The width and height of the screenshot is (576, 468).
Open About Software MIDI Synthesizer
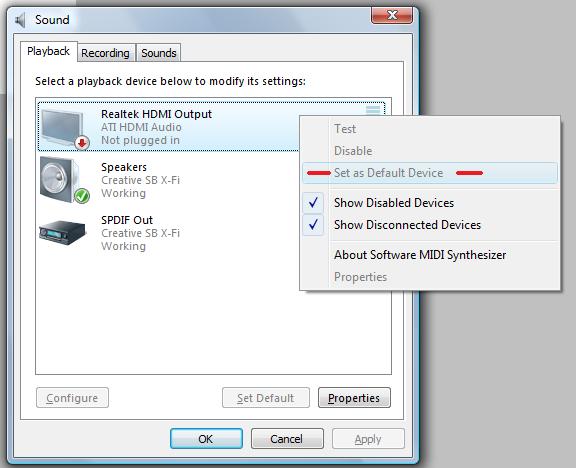pos(430,255)
